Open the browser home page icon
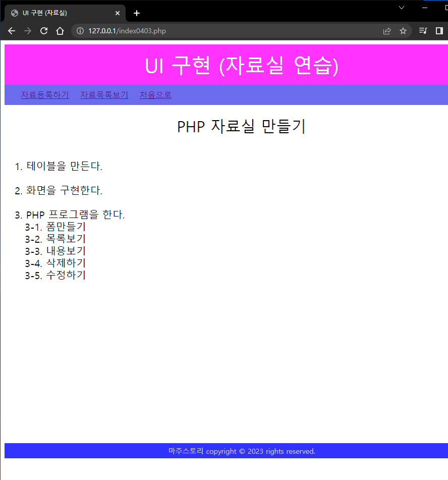This screenshot has width=448, height=480. 60,31
